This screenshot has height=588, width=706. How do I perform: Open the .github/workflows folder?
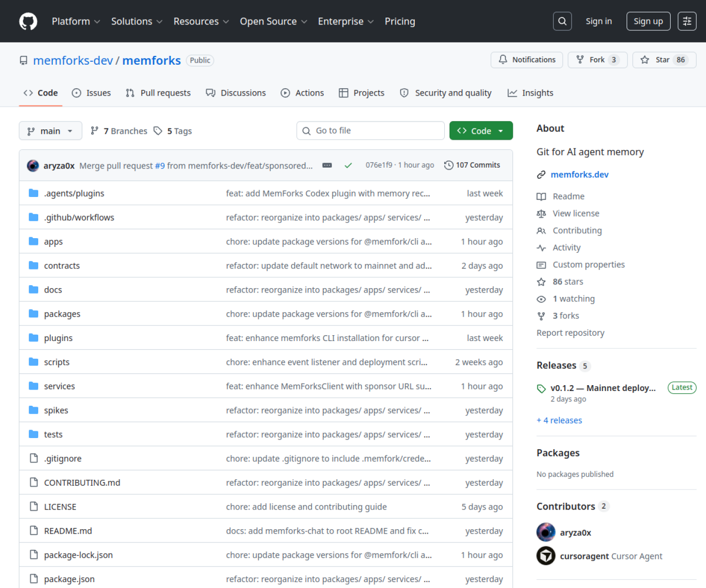point(79,218)
